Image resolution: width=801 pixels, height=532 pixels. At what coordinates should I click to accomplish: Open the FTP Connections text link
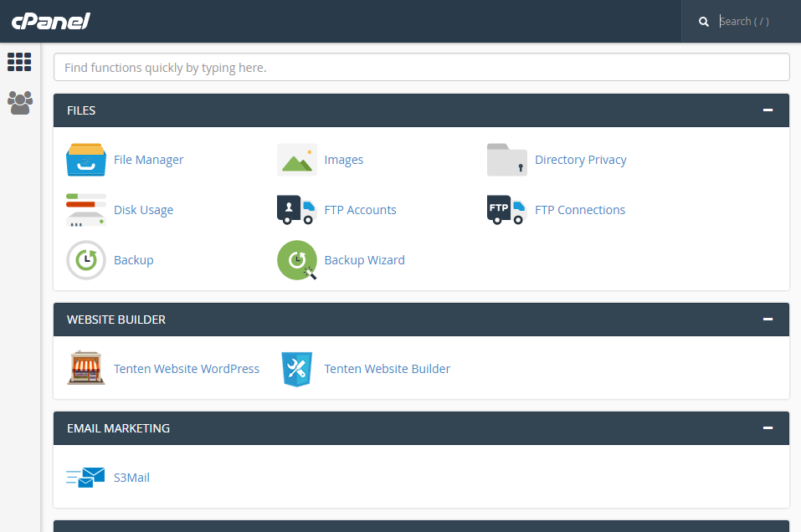[x=580, y=210]
